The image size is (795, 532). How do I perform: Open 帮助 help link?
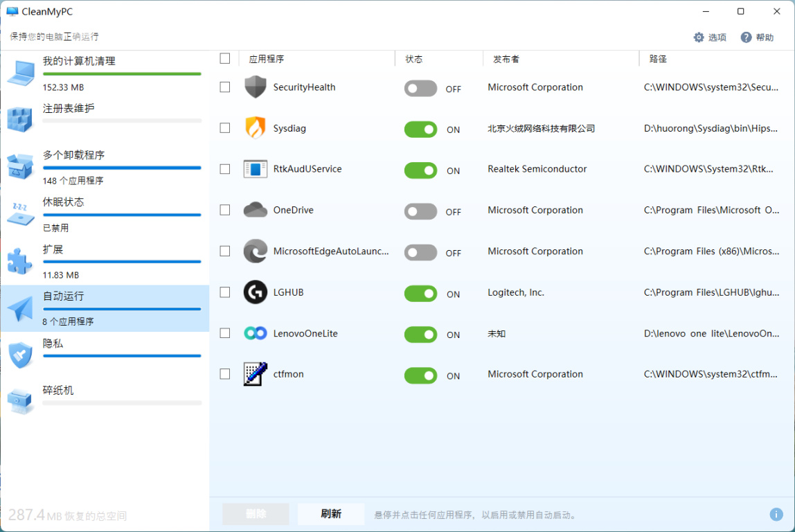tap(757, 37)
